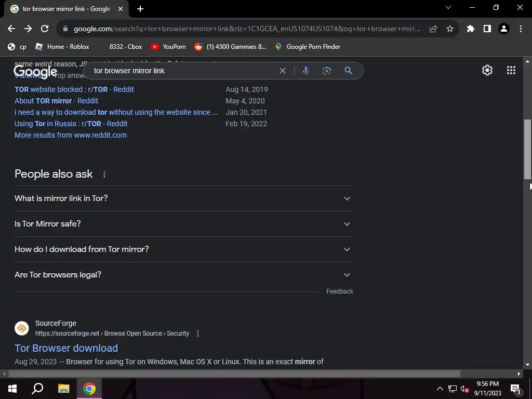Open the 8332 · Cbox bookmark
532x399 pixels.
(x=126, y=47)
